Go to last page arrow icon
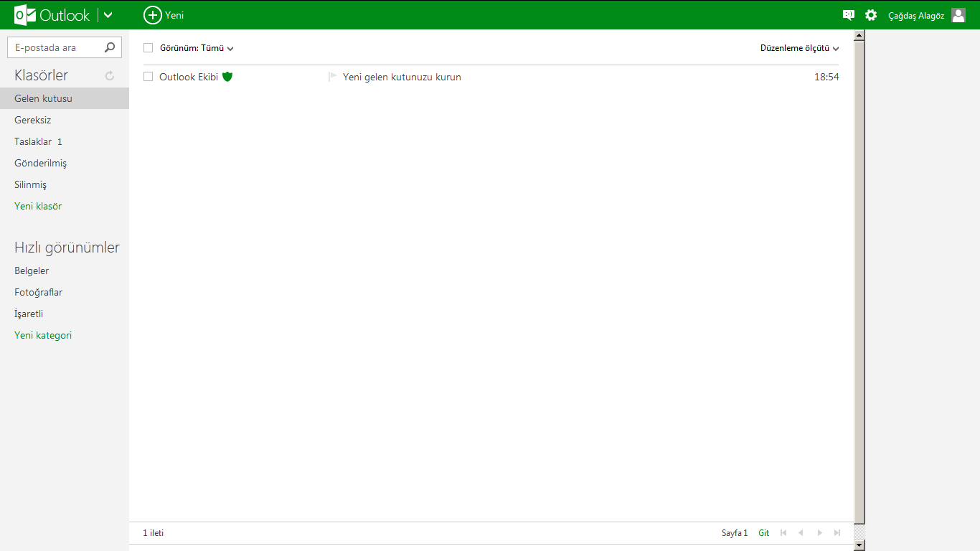Screen dimensions: 980x551 coord(837,533)
